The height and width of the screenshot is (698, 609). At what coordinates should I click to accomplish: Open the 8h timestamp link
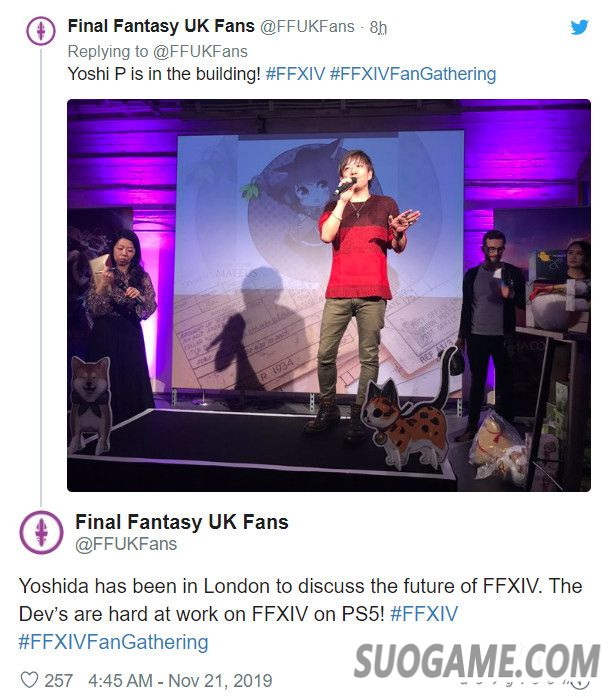tap(378, 28)
